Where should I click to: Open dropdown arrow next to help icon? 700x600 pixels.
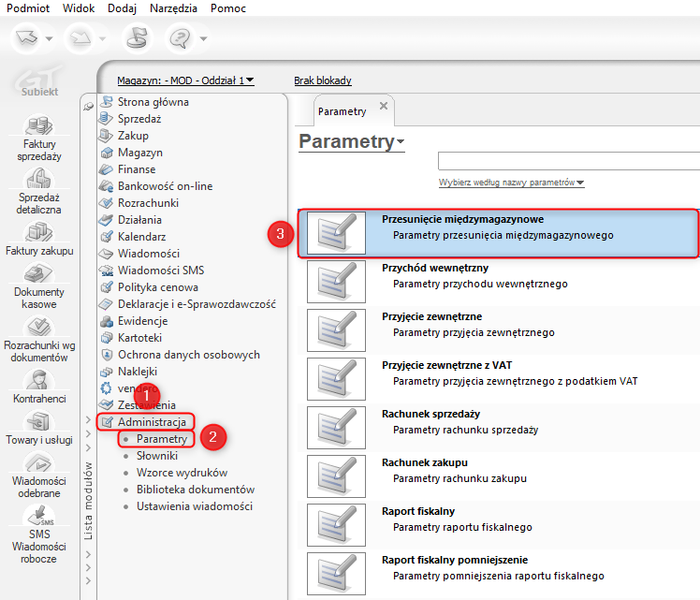click(x=204, y=38)
